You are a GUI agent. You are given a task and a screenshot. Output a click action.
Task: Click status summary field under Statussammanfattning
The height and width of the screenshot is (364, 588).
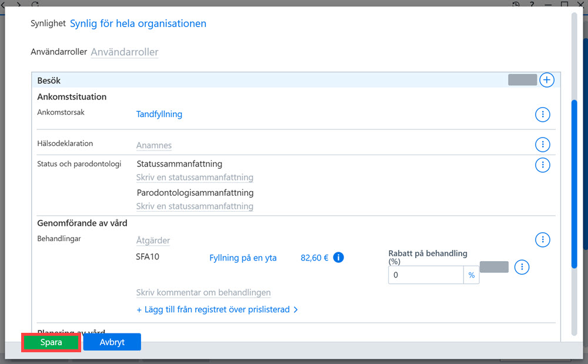coord(195,178)
